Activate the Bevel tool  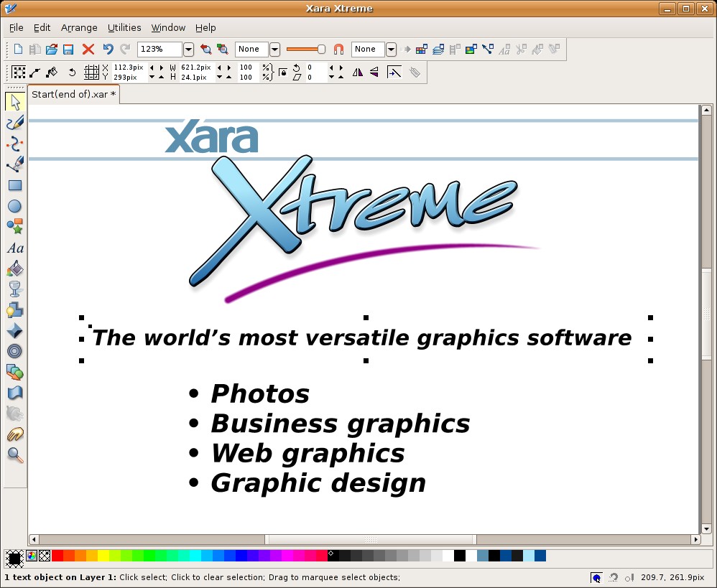tap(15, 331)
